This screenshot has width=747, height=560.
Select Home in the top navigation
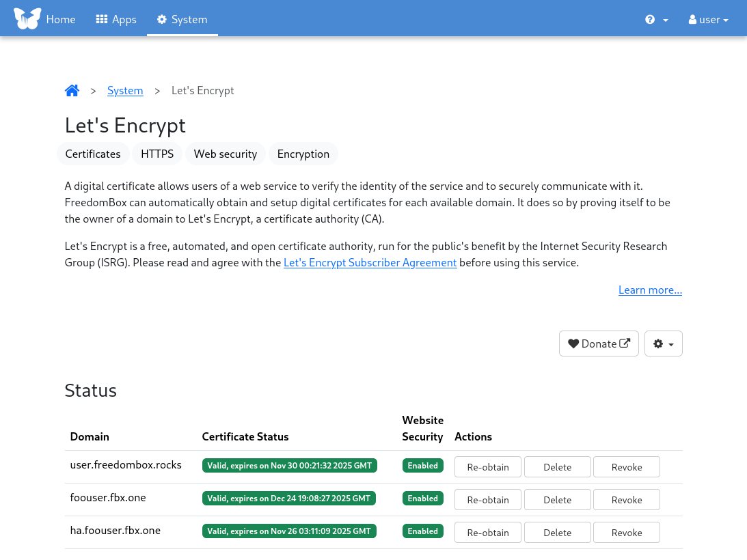pos(60,19)
